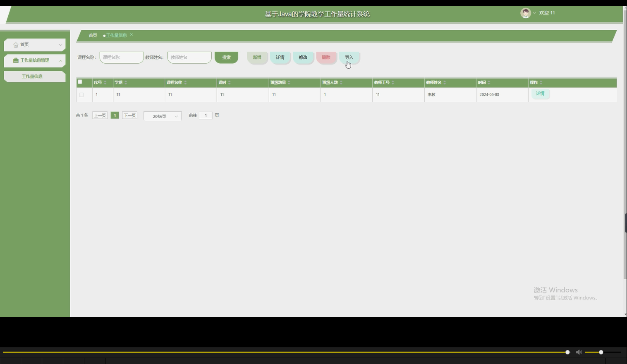Sort the 学期 column using its sort icon

[125, 82]
